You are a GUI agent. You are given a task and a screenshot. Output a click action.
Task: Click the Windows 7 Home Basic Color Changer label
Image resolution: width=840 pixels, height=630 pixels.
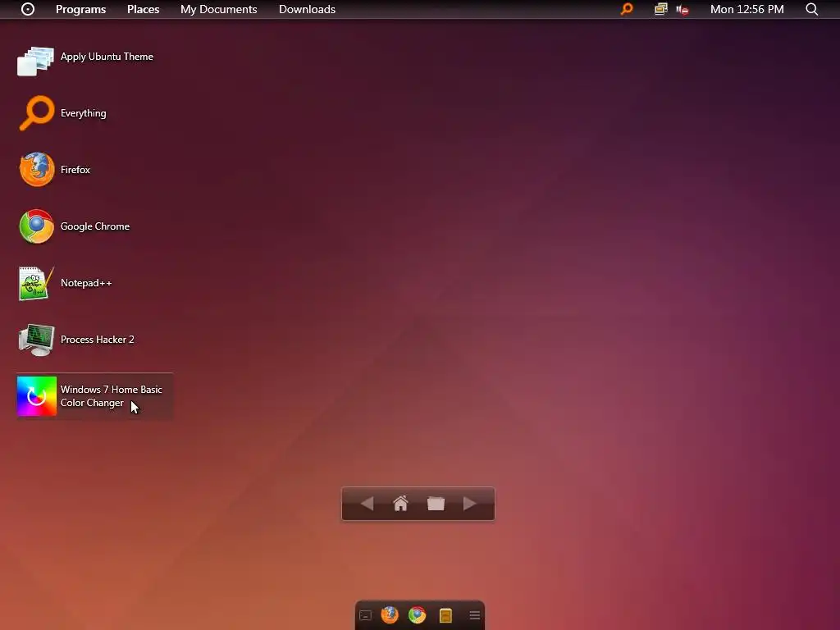click(x=111, y=396)
